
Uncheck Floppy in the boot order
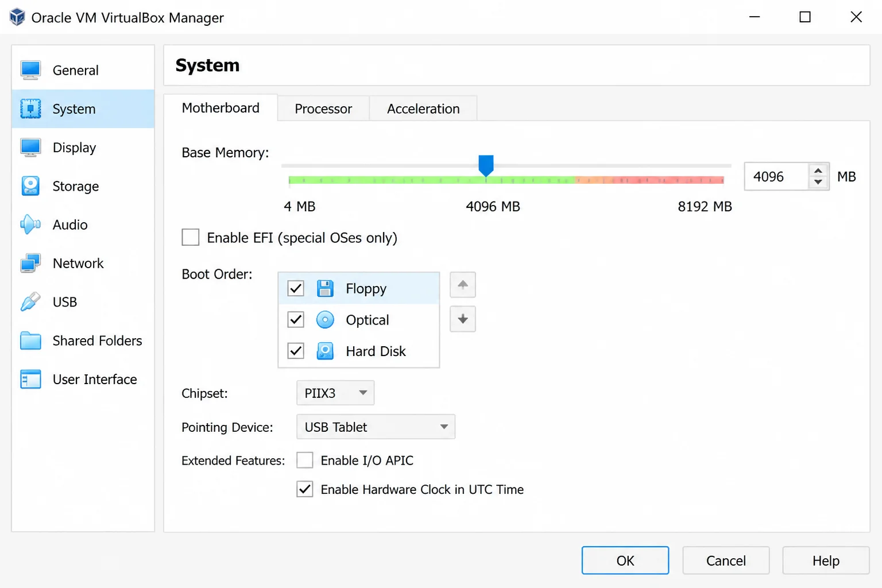tap(296, 288)
